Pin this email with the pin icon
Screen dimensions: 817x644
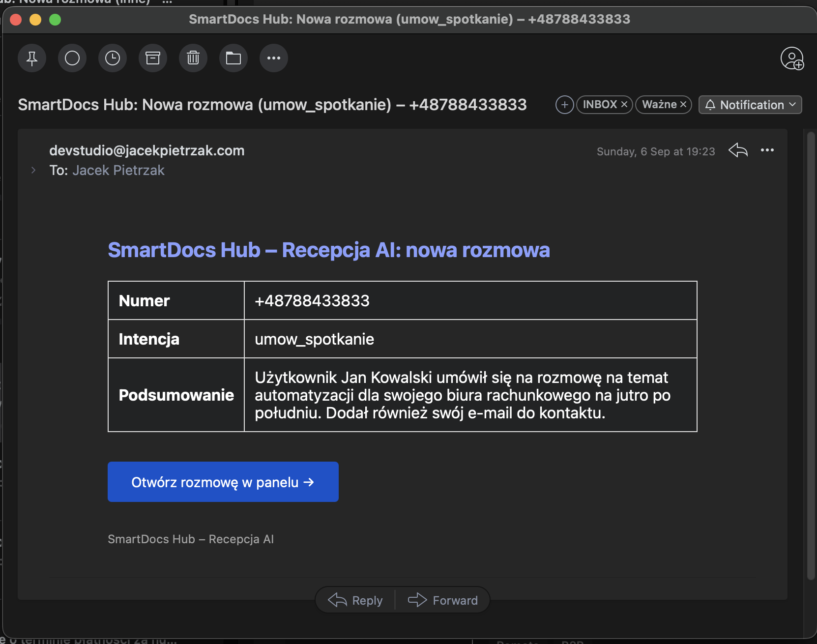[x=32, y=58]
